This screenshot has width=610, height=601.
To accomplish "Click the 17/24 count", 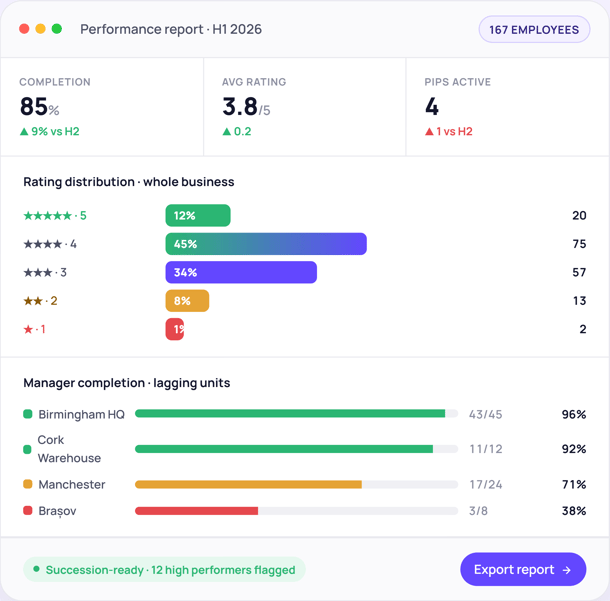I will point(486,485).
